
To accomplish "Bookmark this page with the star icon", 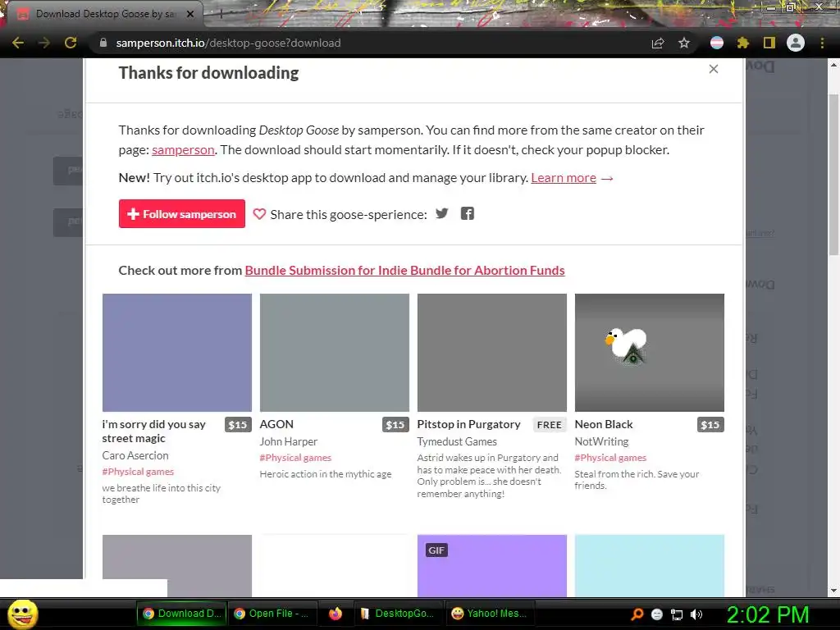I will click(x=684, y=43).
